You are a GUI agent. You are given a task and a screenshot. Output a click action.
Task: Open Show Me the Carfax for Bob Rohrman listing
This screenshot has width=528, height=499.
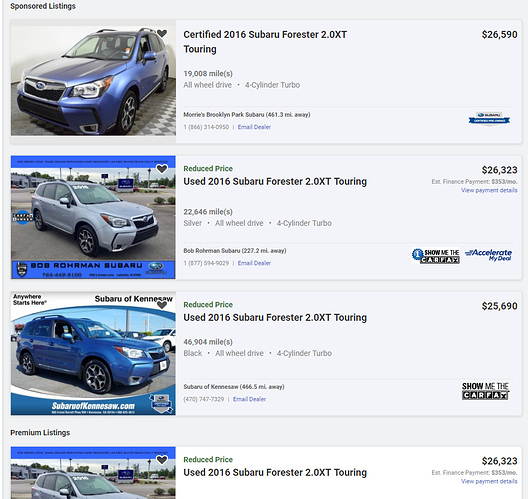[436, 256]
